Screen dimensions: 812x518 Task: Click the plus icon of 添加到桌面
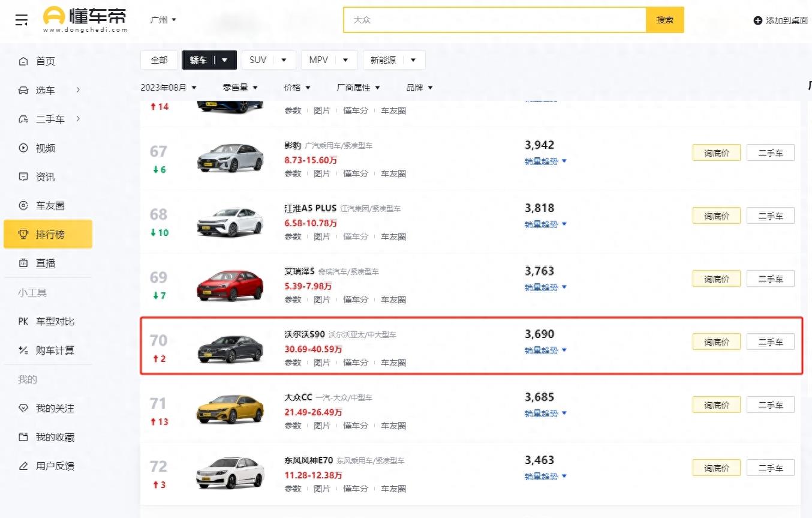758,20
